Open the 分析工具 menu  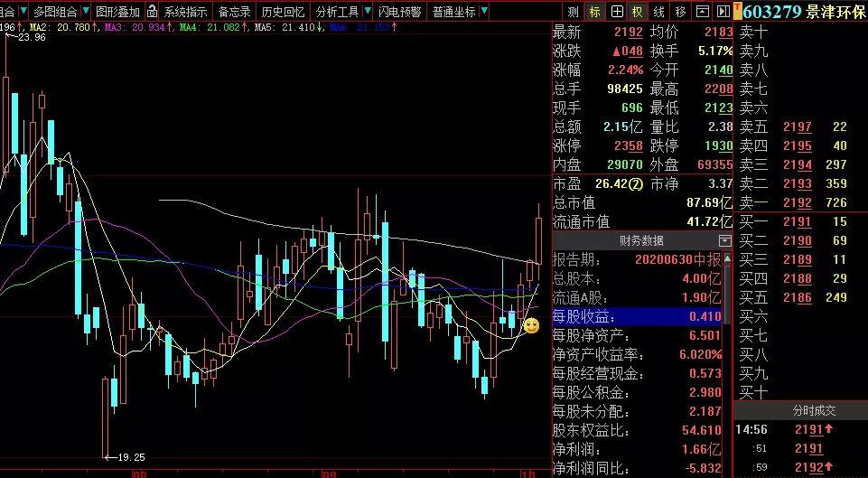coord(338,12)
